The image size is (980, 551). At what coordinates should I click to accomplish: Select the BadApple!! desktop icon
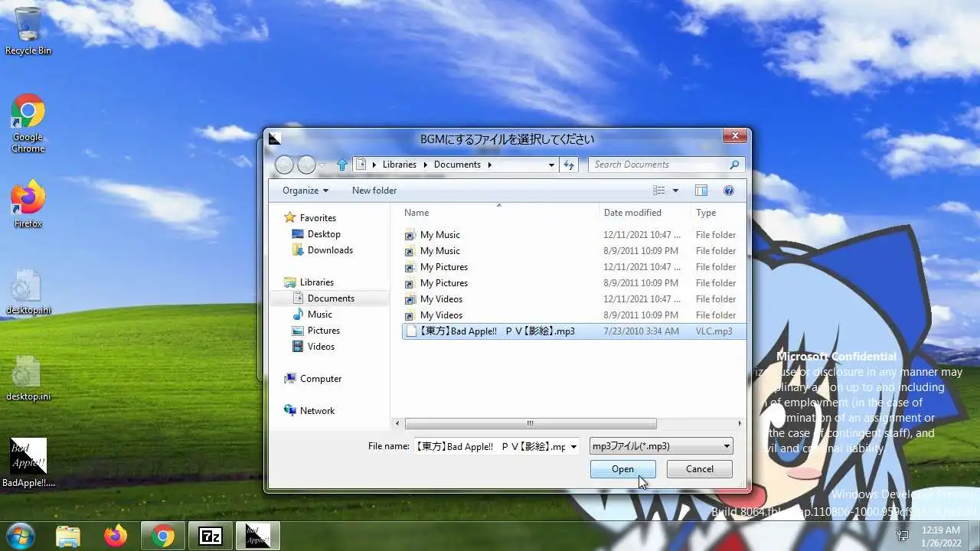28,463
